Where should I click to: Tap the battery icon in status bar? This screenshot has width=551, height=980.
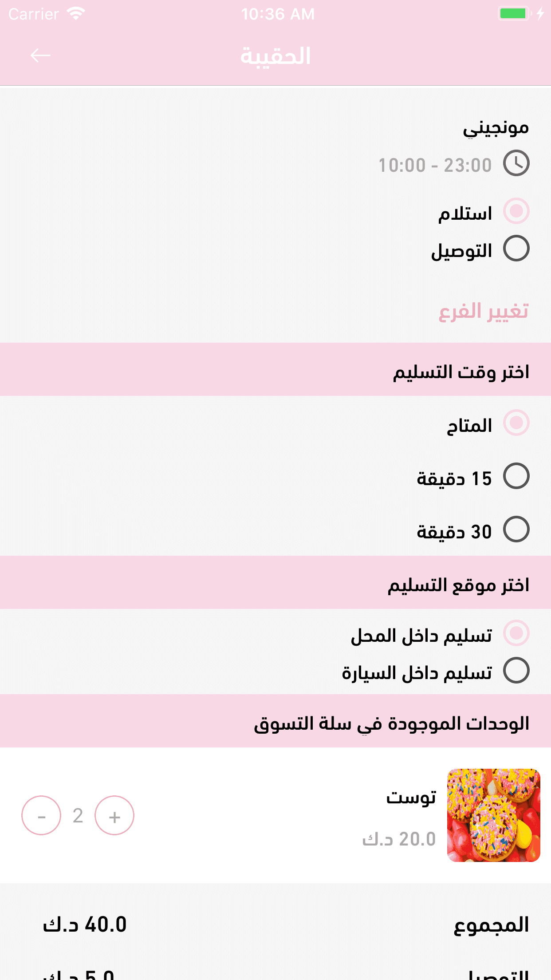tap(514, 14)
